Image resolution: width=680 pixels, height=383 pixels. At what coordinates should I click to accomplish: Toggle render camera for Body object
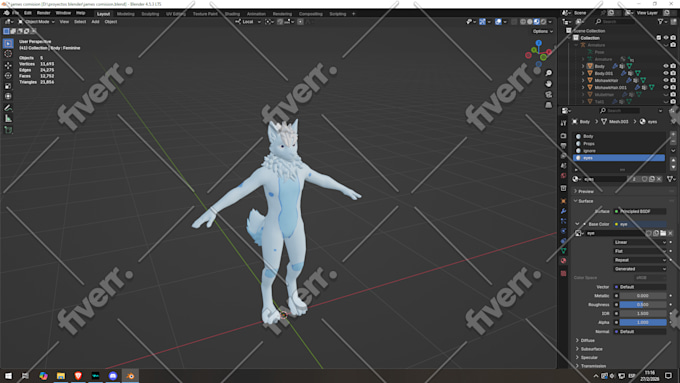(673, 66)
